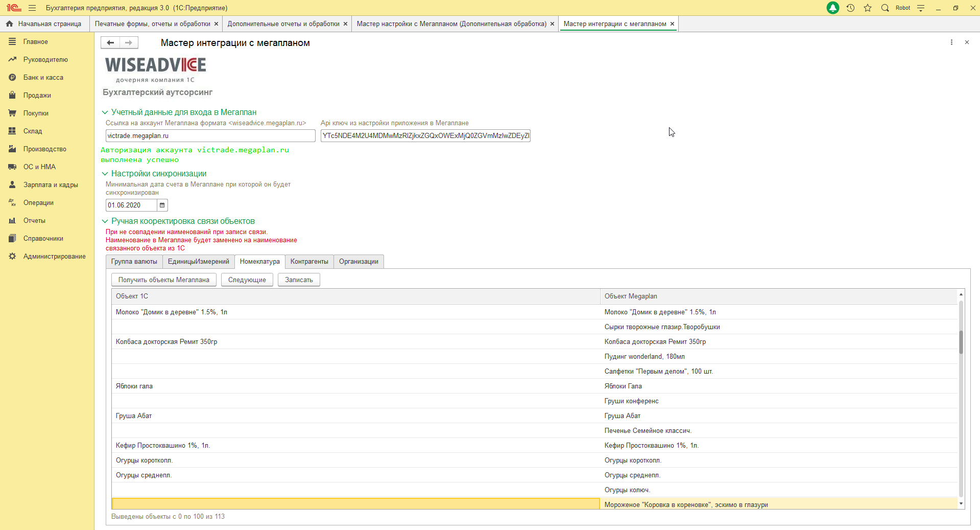
Task: Open the form's three-dot more menu
Action: (x=951, y=42)
